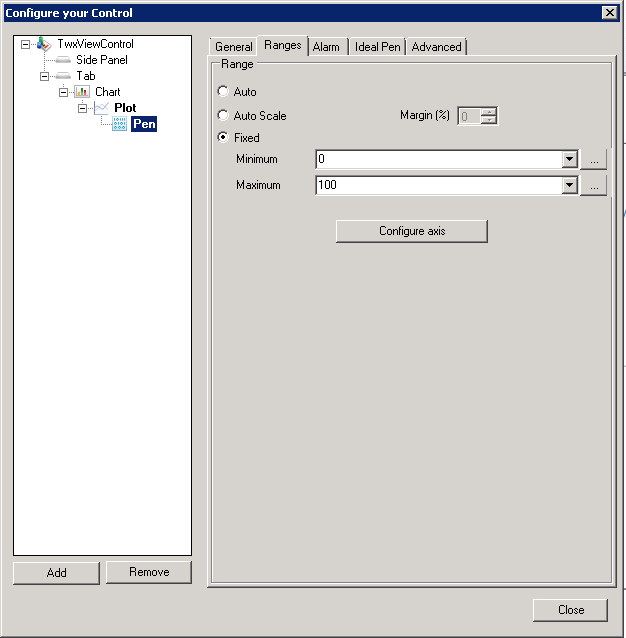626x638 pixels.
Task: Increase the Margin (%) spinner value
Action: tap(489, 111)
